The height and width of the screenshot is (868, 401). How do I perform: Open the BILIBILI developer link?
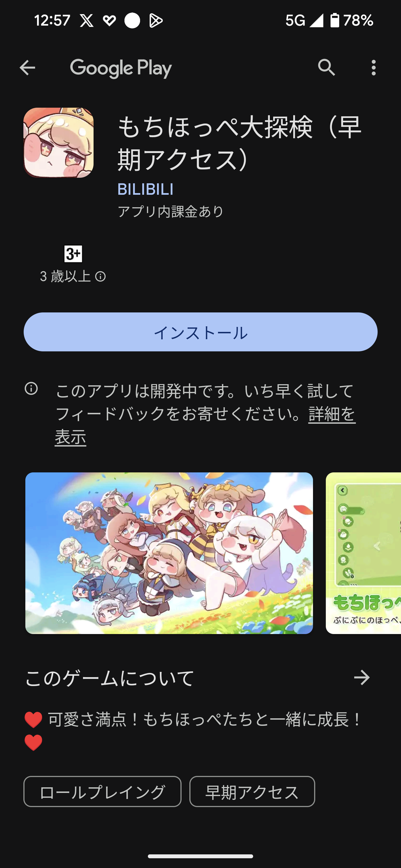[145, 189]
